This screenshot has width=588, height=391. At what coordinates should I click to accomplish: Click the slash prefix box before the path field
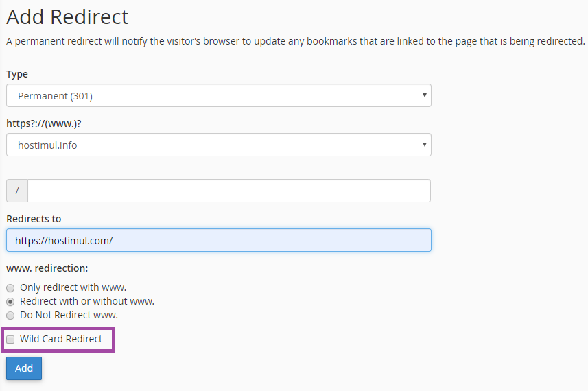[x=17, y=191]
